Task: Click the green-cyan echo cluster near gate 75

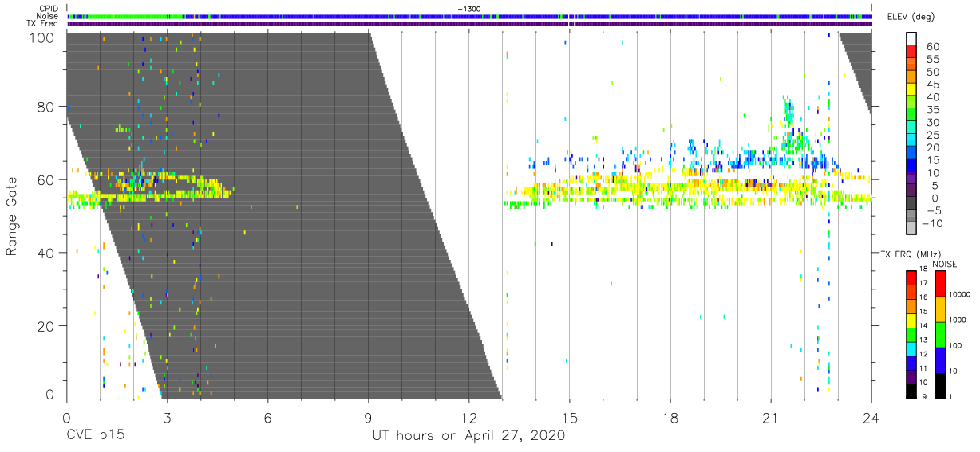Action: coord(792,126)
